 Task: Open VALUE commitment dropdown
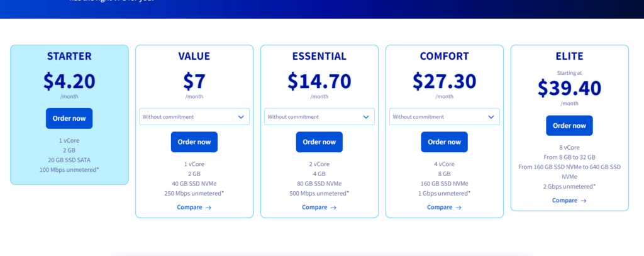194,117
